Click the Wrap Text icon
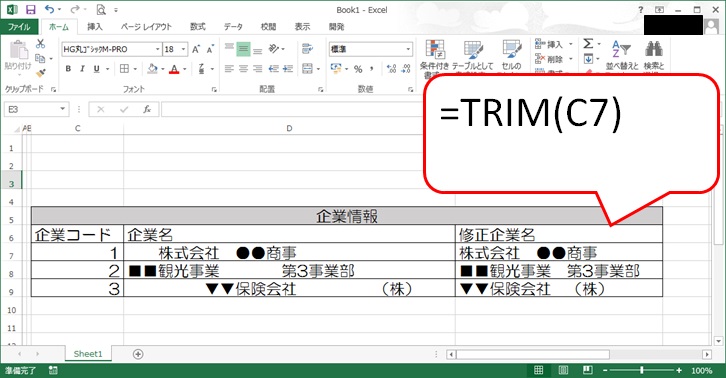Image resolution: width=726 pixels, height=378 pixels. pyautogui.click(x=307, y=49)
